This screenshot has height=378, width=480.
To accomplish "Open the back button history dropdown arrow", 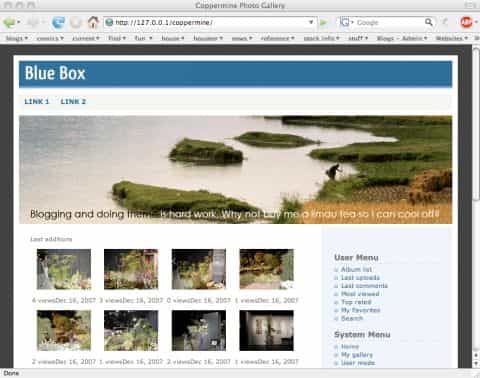I will 19,22.
